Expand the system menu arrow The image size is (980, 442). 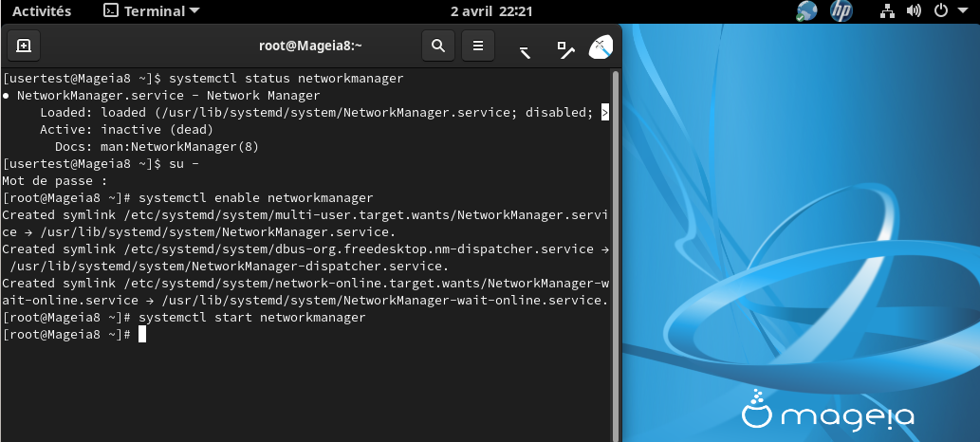click(963, 10)
